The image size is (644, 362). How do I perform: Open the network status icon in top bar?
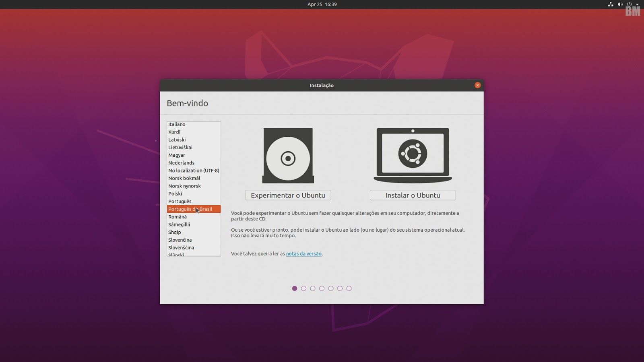click(610, 4)
